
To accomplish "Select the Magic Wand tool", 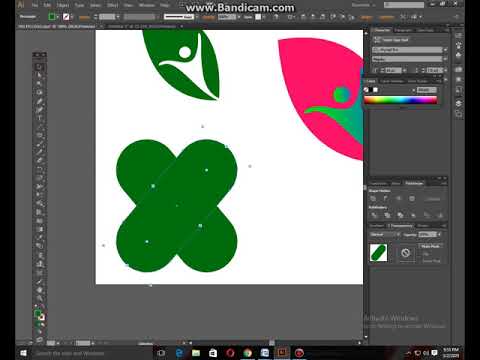I will (39, 84).
